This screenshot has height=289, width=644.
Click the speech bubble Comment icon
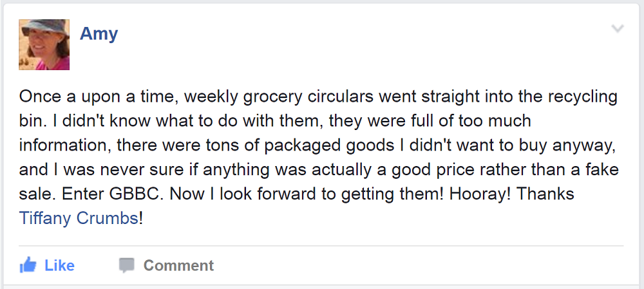click(127, 265)
